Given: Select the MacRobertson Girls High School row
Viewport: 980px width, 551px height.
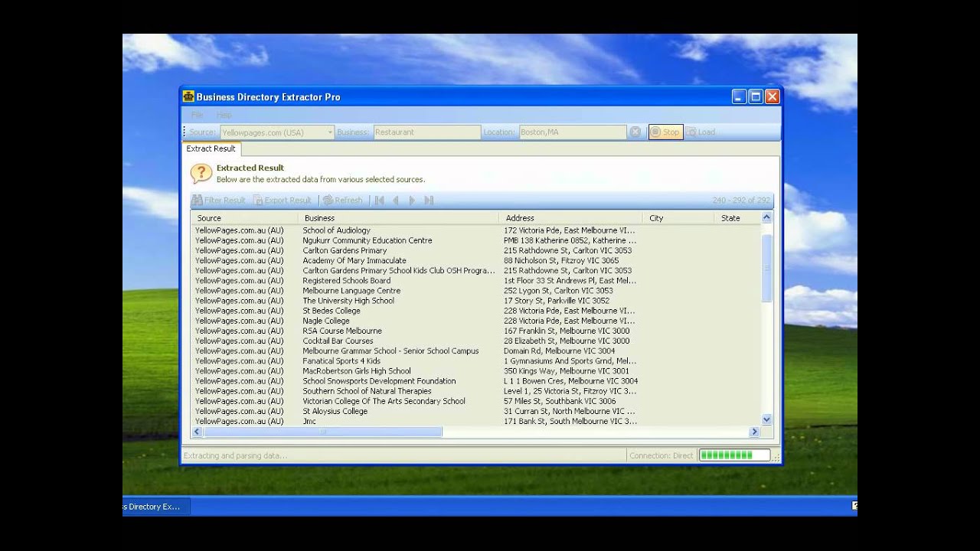Looking at the screenshot, I should tap(475, 371).
